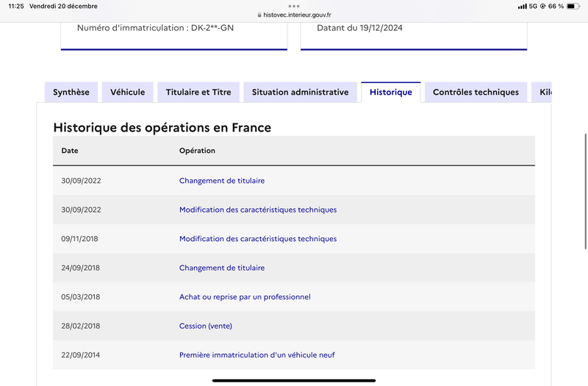Select the date cell 22/09/2014
Viewport: 588px width, 386px height.
pyautogui.click(x=81, y=355)
